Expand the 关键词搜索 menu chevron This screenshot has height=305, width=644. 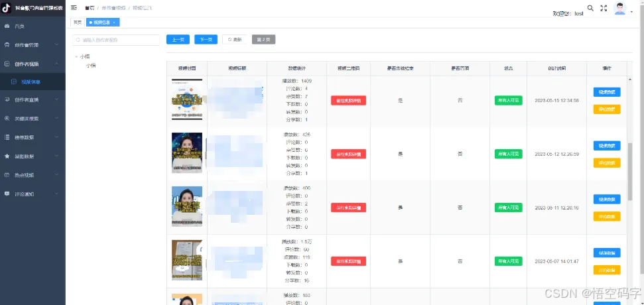56,119
